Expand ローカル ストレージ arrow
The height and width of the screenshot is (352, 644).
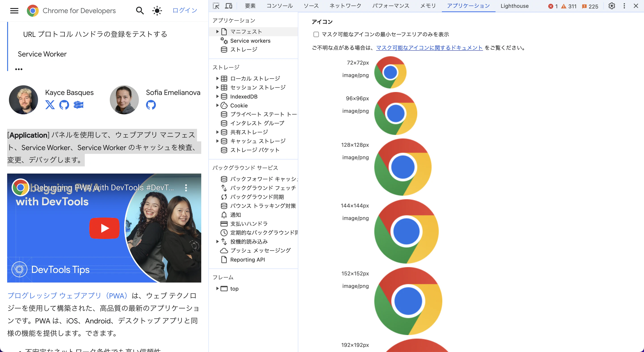tap(217, 78)
